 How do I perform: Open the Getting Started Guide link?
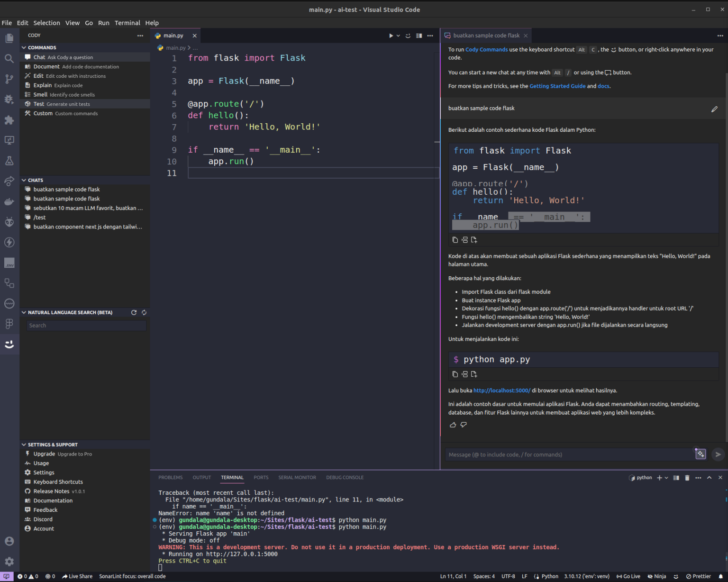[557, 86]
